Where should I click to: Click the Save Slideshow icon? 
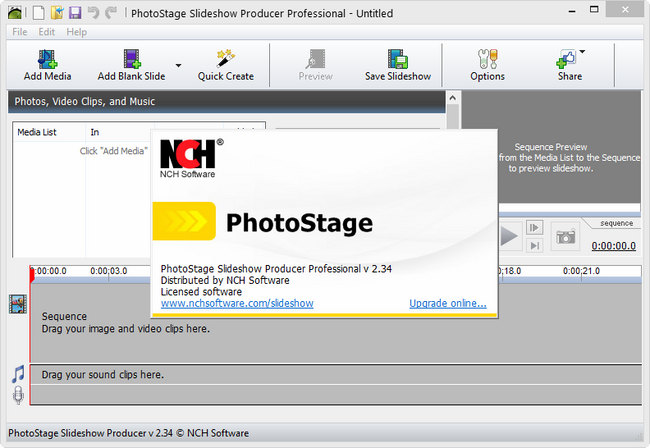(x=398, y=59)
